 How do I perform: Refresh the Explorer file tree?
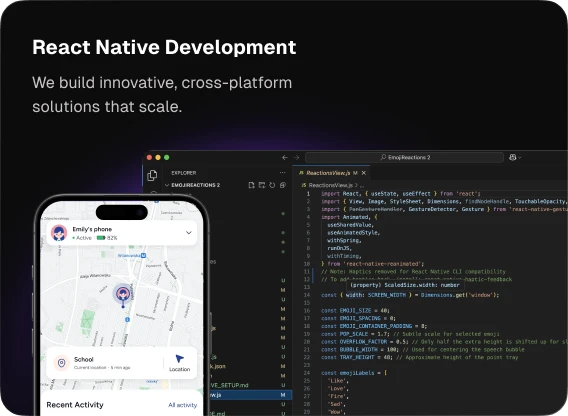(x=272, y=185)
